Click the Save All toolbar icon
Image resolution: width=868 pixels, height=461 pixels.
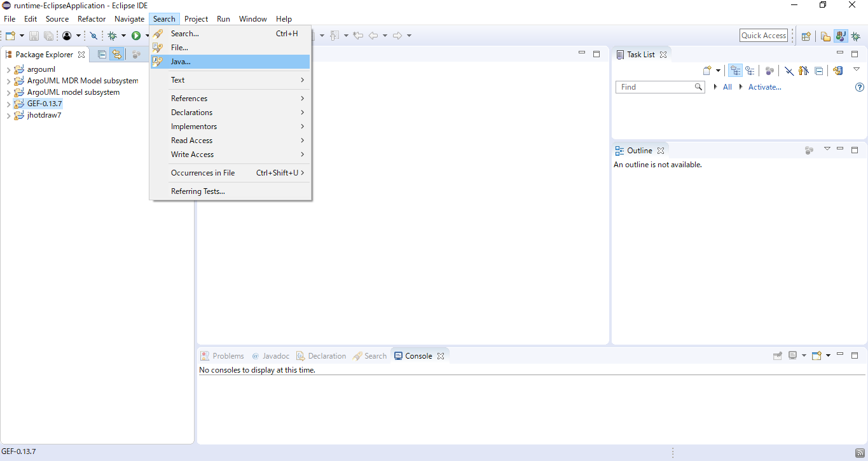pyautogui.click(x=48, y=36)
